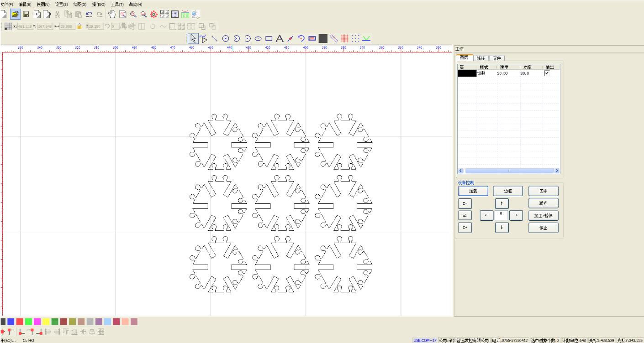Click the green preview monitor icon

point(185,14)
